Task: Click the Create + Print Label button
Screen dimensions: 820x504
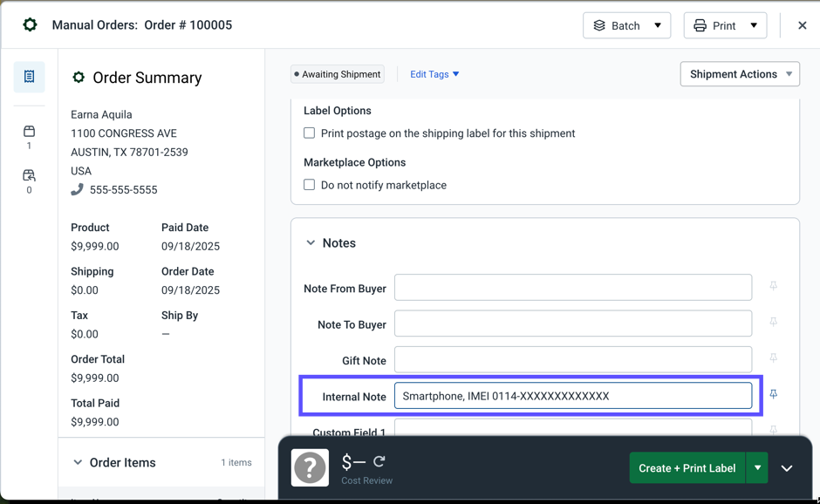Action: tap(687, 468)
